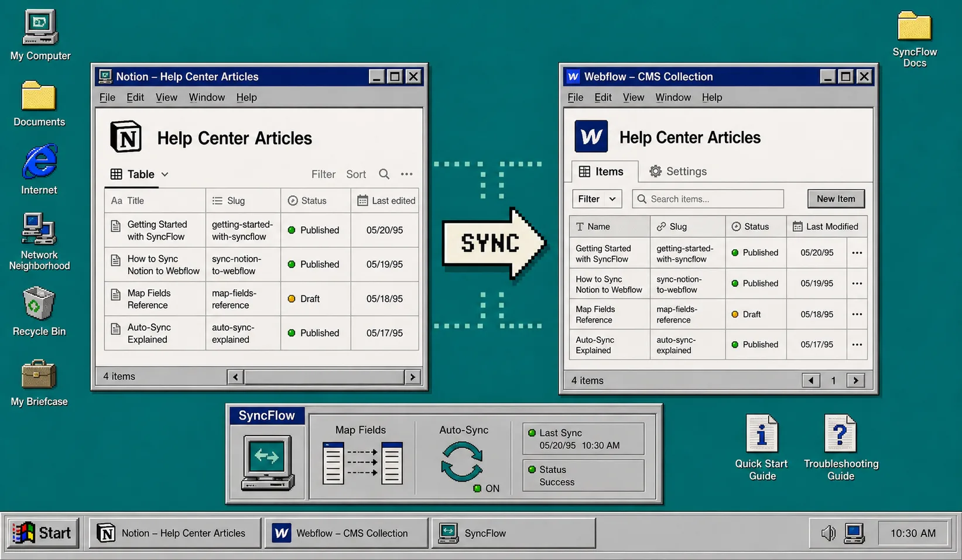The width and height of the screenshot is (962, 560).
Task: Open the Quick Start Guide icon
Action: tap(762, 434)
